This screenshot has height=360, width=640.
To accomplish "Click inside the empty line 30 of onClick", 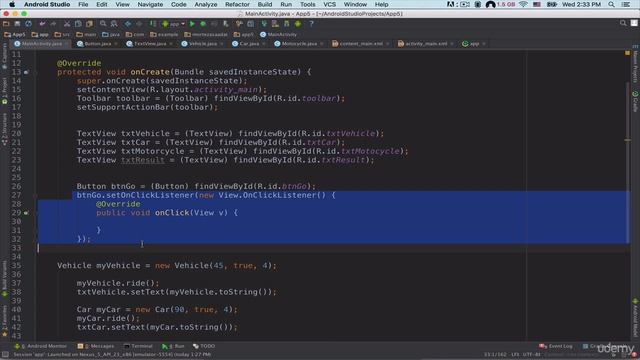I will pyautogui.click(x=333, y=222).
